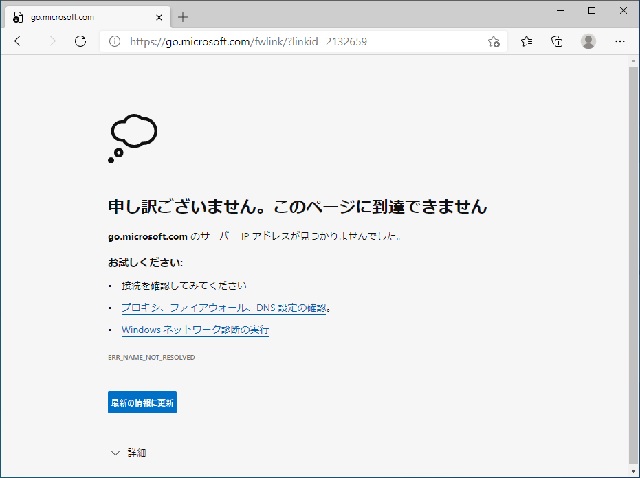Open a new tab with plus button

(x=183, y=17)
